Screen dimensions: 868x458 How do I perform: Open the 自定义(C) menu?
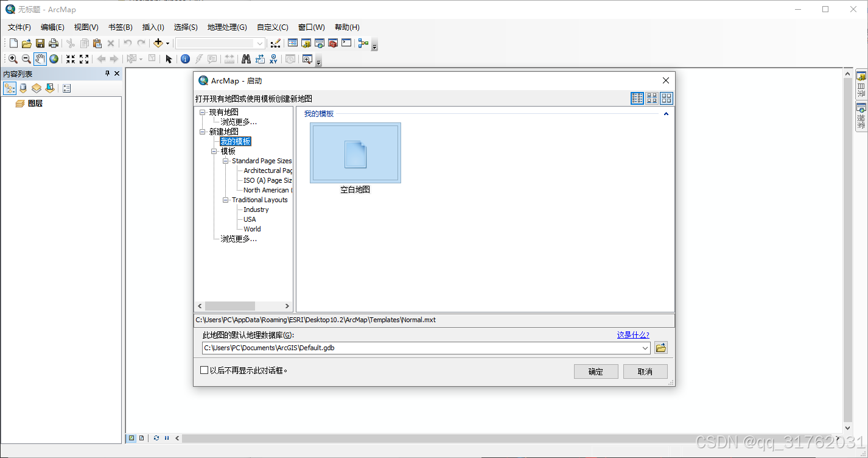[x=273, y=27]
